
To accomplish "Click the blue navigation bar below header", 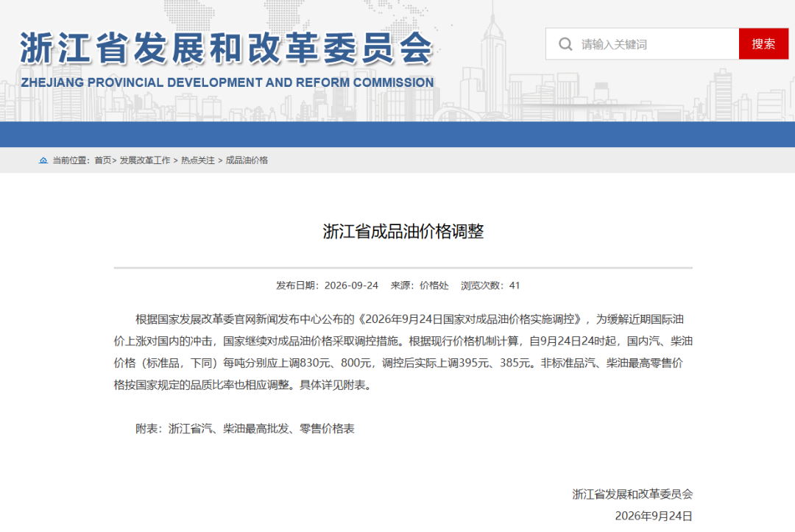I will tap(397, 134).
